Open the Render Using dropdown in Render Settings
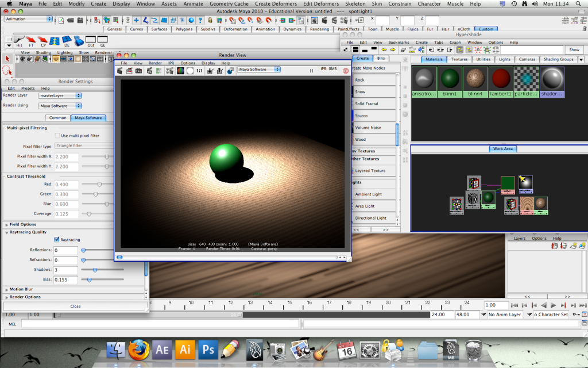Image resolution: width=588 pixels, height=368 pixels. pyautogui.click(x=60, y=106)
